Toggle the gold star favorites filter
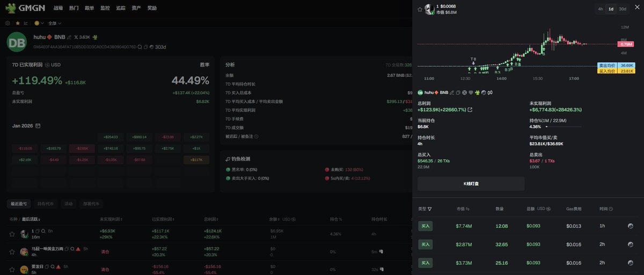The height and width of the screenshot is (275, 644). pyautogui.click(x=18, y=24)
